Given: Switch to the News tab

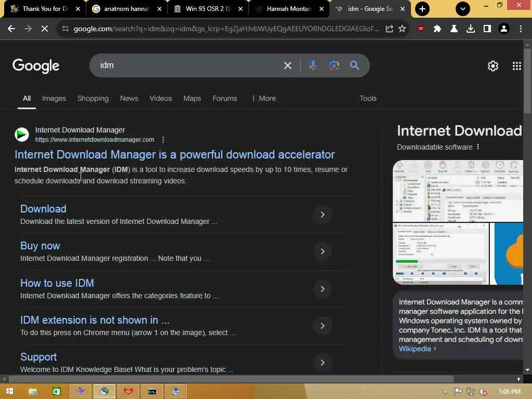Looking at the screenshot, I should [129, 98].
